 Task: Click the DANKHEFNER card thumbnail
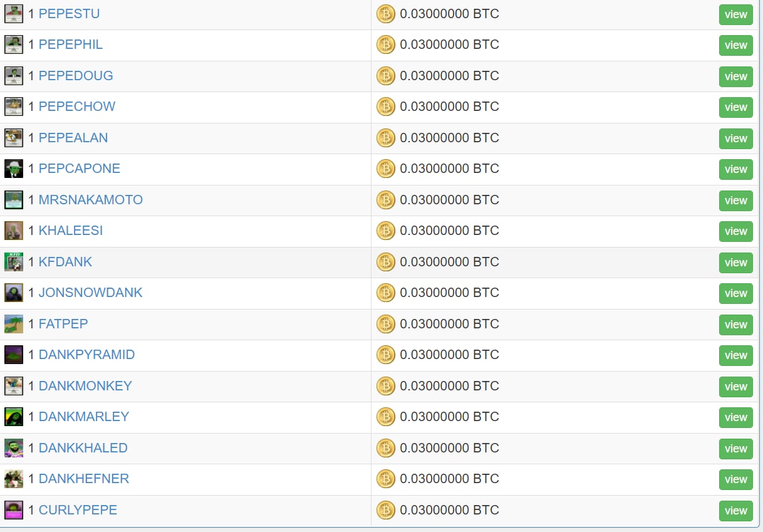(14, 479)
